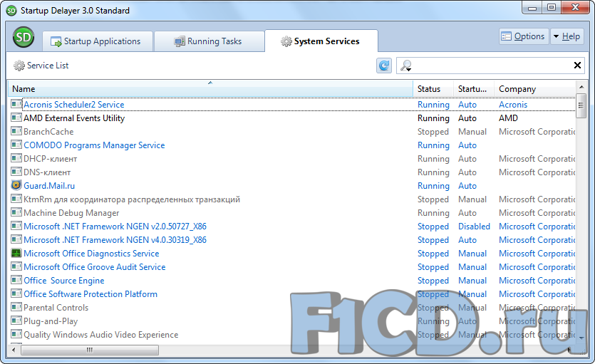This screenshot has height=364, width=595.
Task: Click the horizontal scrollbar left arrow
Action: [x=14, y=350]
